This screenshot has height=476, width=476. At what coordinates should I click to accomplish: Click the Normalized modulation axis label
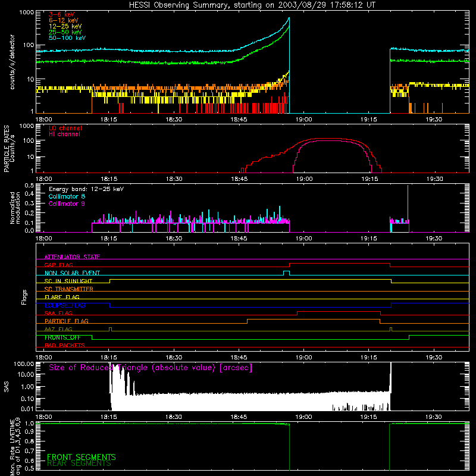(x=15, y=208)
